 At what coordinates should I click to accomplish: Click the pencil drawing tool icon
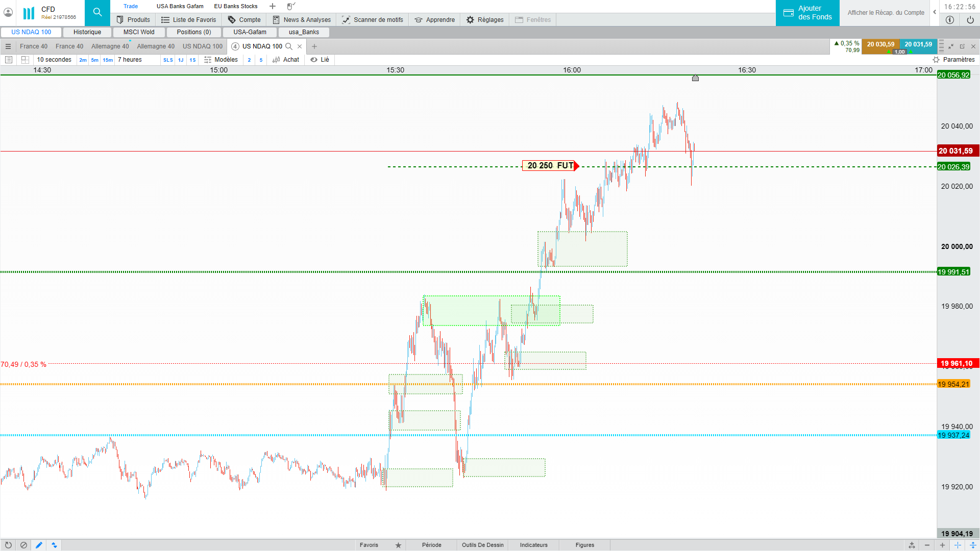[39, 545]
